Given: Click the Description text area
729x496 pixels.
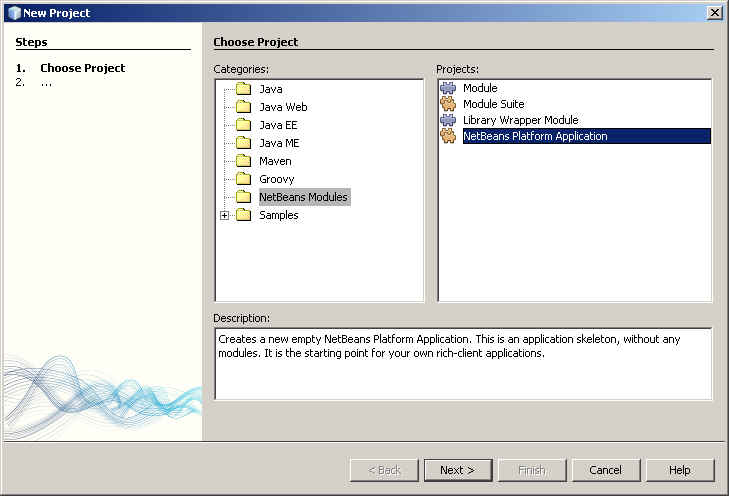Looking at the screenshot, I should 463,364.
